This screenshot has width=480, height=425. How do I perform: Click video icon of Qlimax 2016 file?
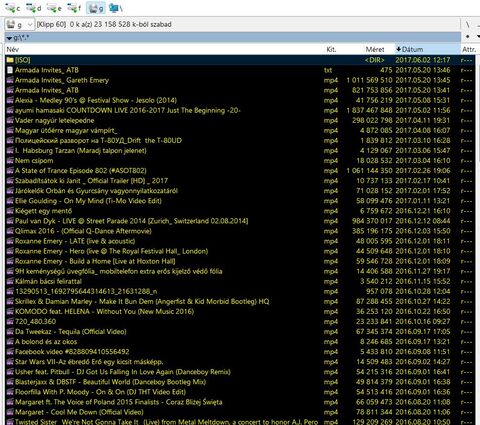(x=10, y=231)
